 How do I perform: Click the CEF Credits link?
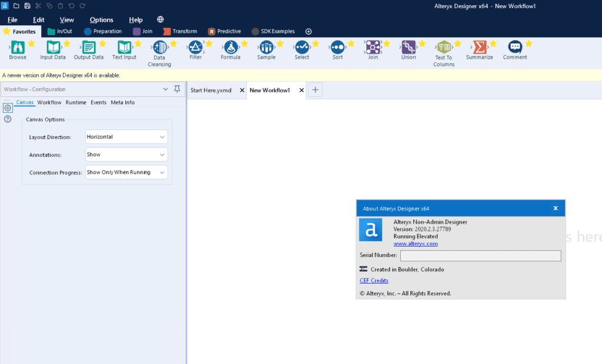[x=374, y=281]
